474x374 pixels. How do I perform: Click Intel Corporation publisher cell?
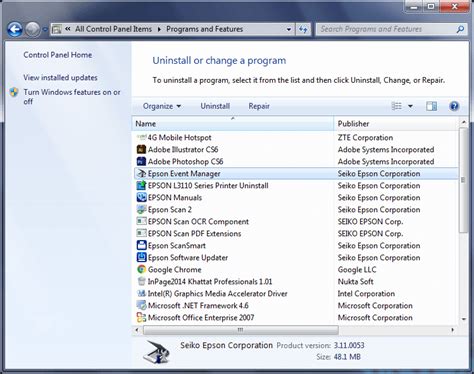coord(366,294)
